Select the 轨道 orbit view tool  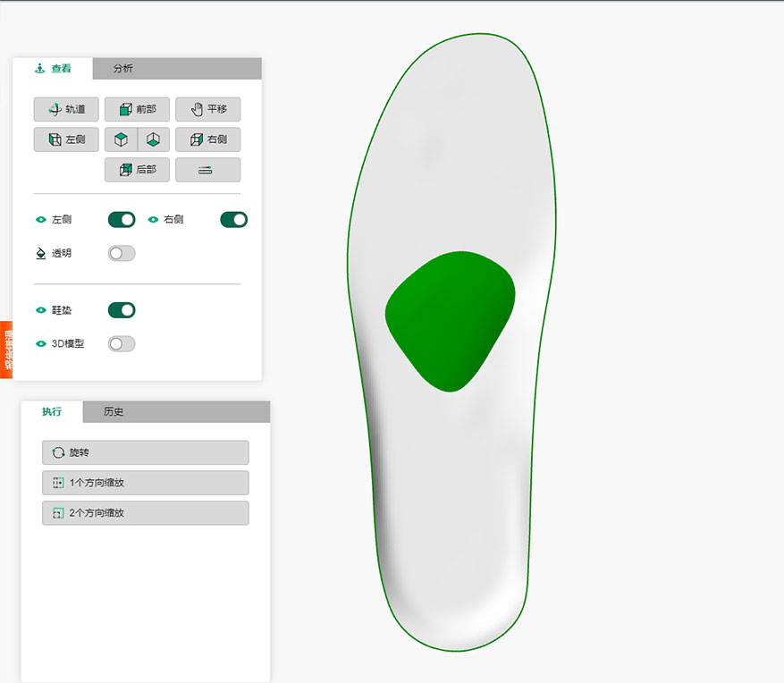66,109
